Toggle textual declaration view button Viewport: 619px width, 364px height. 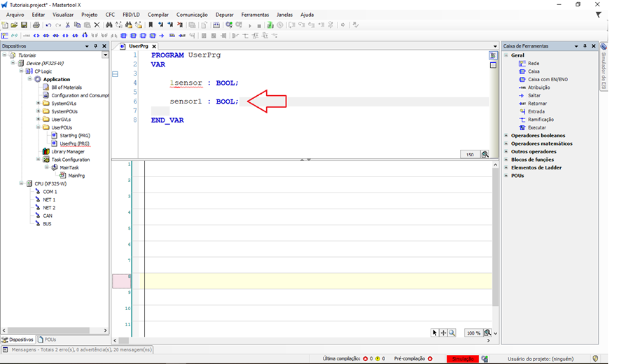(493, 55)
